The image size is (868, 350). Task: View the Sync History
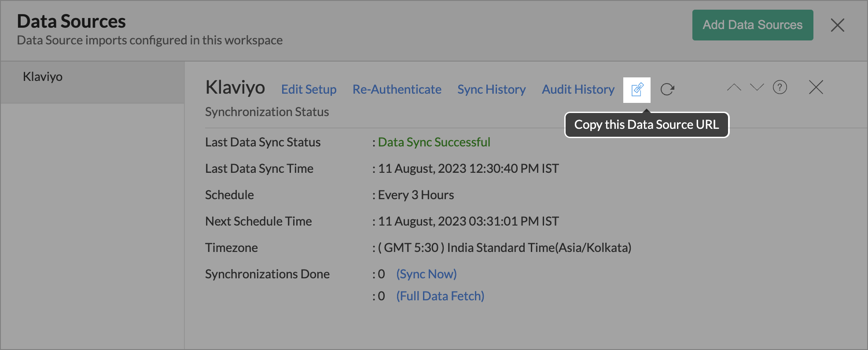[491, 90]
